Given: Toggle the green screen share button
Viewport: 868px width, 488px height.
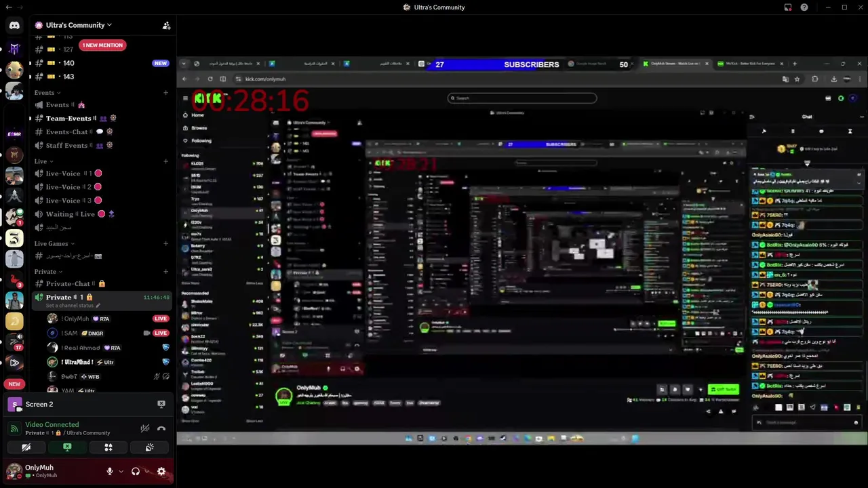Looking at the screenshot, I should (x=67, y=447).
